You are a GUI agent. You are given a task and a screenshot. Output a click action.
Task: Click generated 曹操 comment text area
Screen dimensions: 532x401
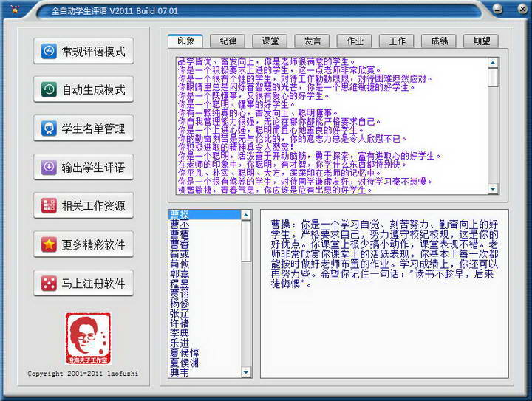pos(384,293)
